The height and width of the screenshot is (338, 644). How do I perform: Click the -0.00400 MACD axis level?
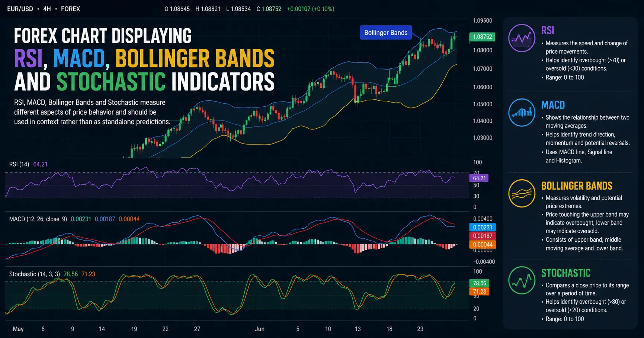[484, 262]
